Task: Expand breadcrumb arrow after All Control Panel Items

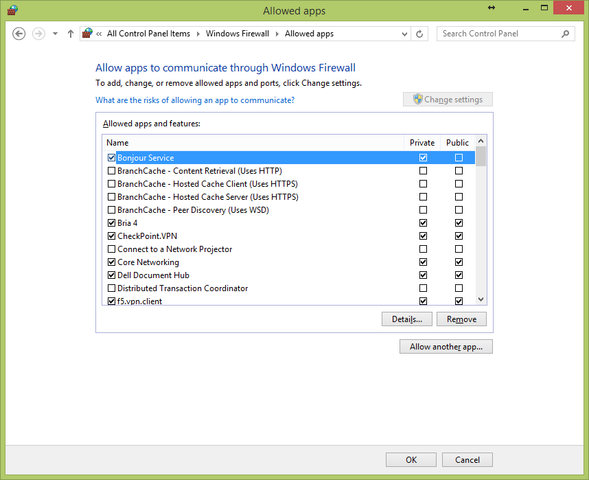Action: pyautogui.click(x=198, y=34)
